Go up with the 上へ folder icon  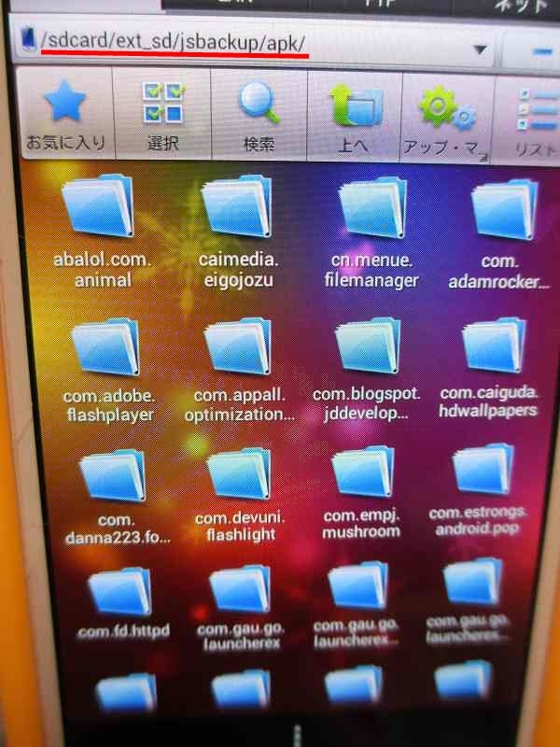point(356,105)
